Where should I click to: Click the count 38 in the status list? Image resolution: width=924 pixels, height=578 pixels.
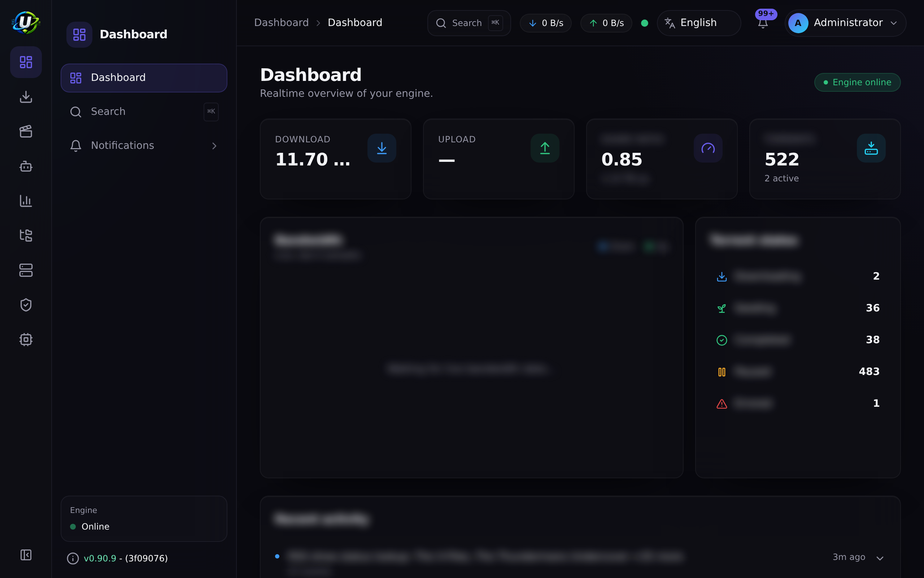(x=872, y=340)
